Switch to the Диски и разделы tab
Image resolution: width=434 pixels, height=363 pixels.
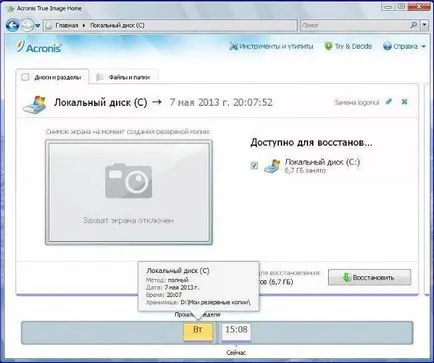[53, 77]
